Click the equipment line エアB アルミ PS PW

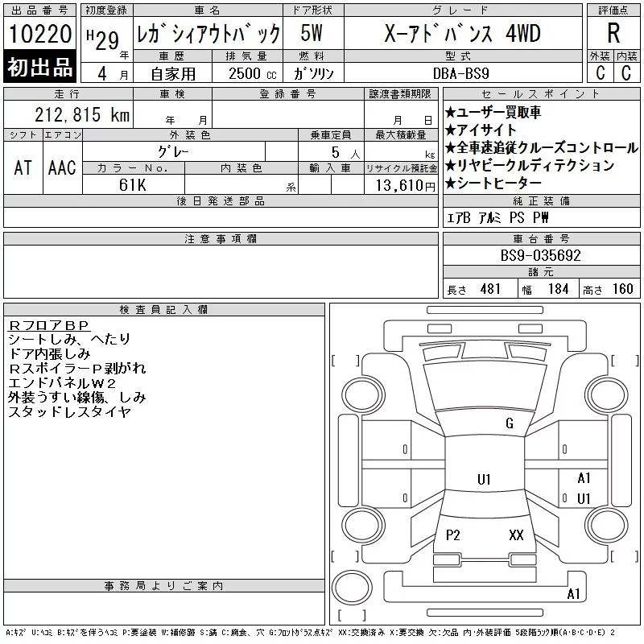[x=497, y=217]
